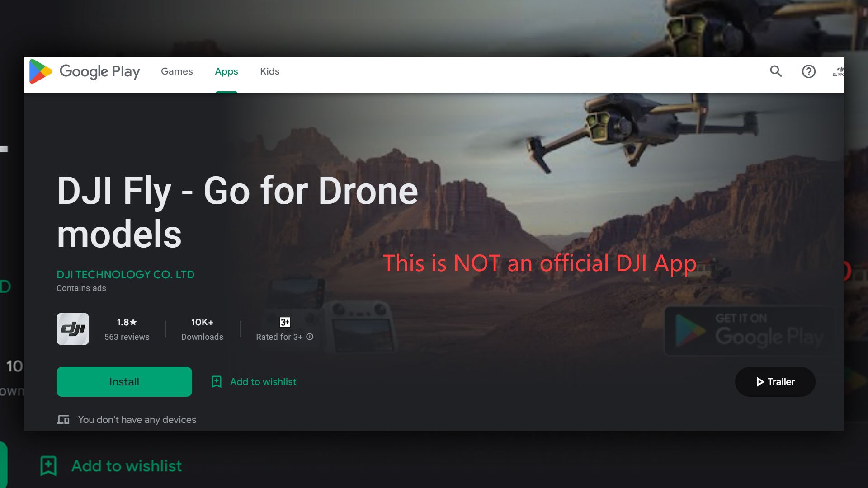
Task: Open search with the magnifier icon
Action: click(776, 71)
